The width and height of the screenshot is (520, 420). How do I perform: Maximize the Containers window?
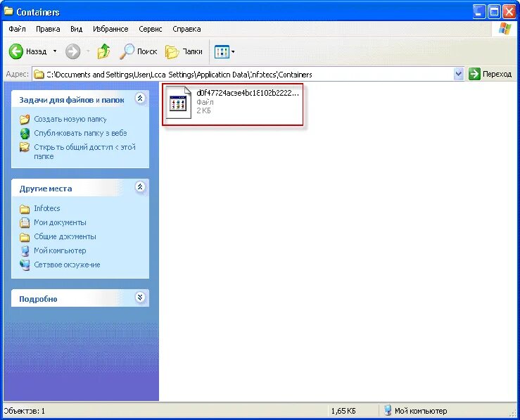pos(494,11)
